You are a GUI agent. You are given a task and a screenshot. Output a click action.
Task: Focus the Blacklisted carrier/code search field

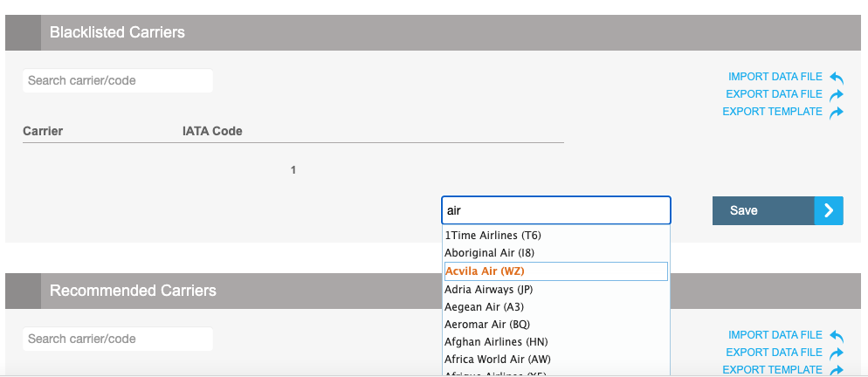click(x=118, y=80)
